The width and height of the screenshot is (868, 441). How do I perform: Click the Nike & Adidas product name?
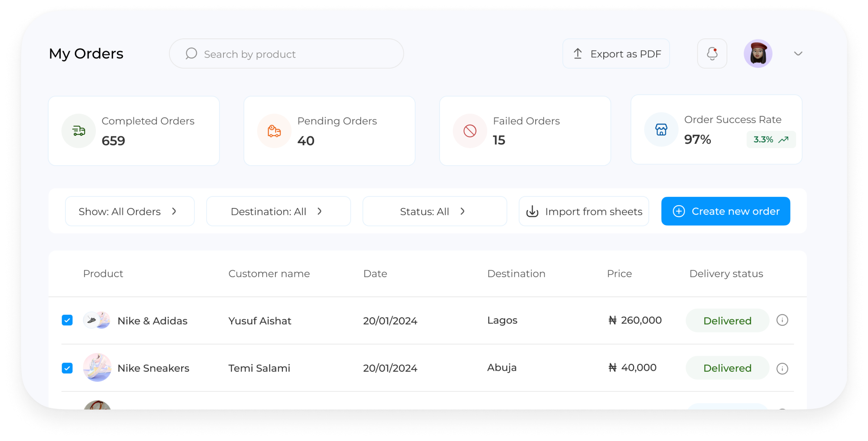[152, 321]
